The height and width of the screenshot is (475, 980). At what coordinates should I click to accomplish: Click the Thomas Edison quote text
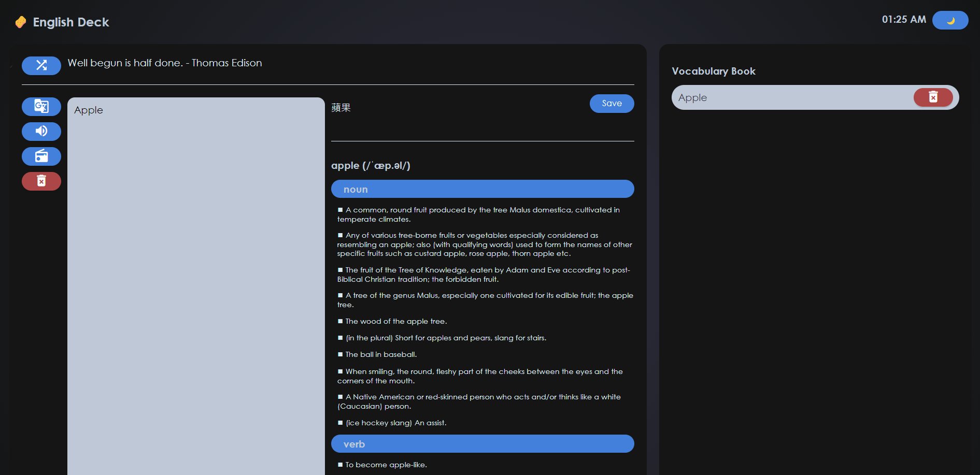tap(165, 63)
